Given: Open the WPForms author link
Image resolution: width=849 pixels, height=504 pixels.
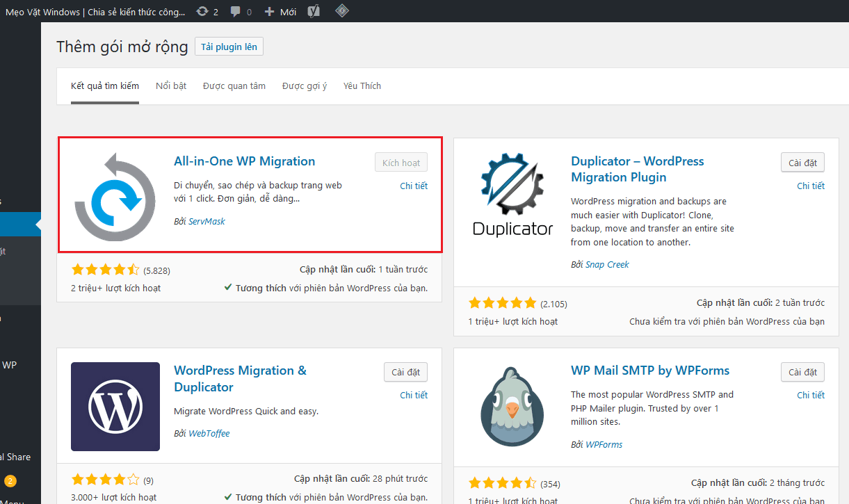Looking at the screenshot, I should coord(604,444).
